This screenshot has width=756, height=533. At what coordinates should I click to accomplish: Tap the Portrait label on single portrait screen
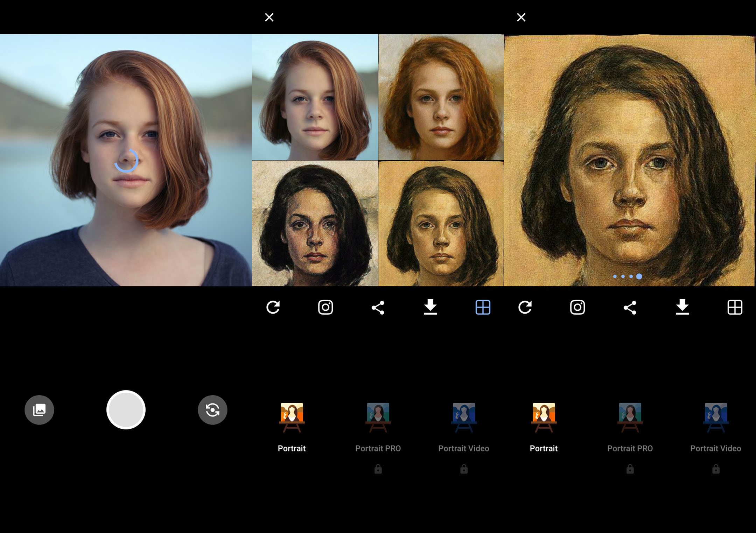click(x=544, y=448)
